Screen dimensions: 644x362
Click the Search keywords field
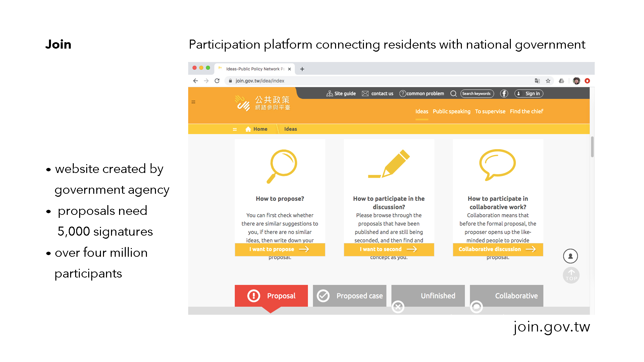(477, 94)
